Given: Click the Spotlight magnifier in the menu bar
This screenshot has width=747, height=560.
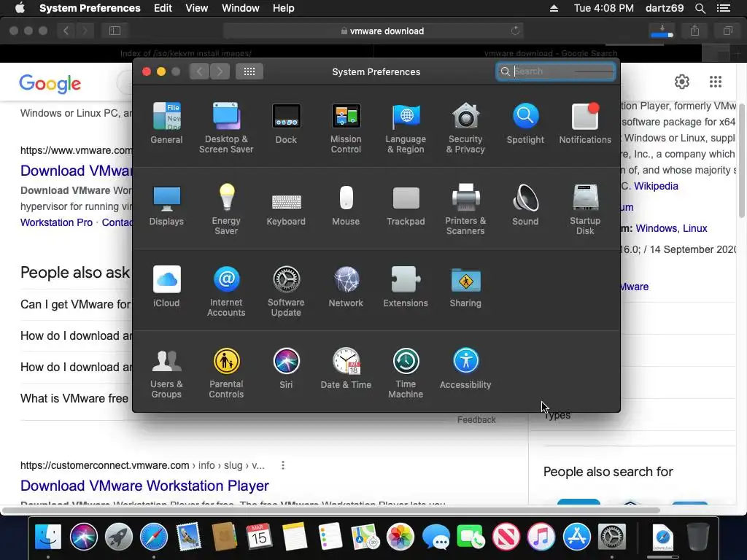Looking at the screenshot, I should [700, 8].
